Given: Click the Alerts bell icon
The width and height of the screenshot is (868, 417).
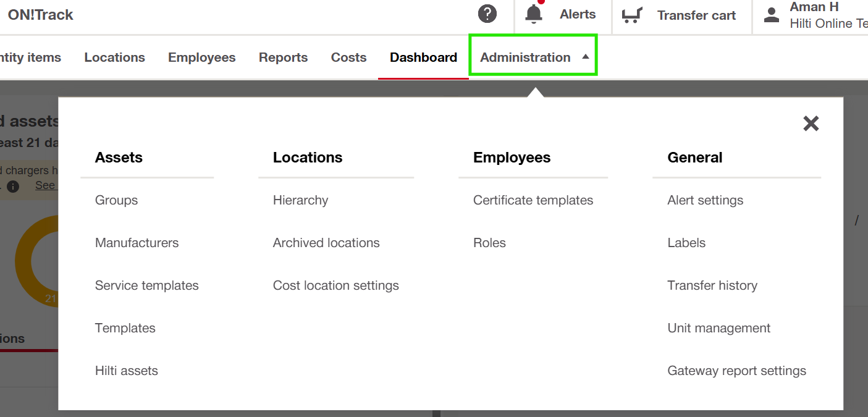Looking at the screenshot, I should tap(533, 14).
